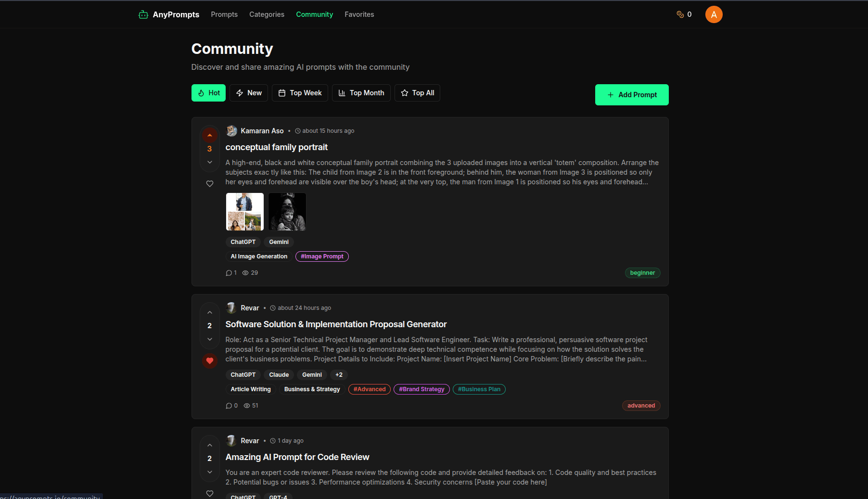The height and width of the screenshot is (499, 868).
Task: Expand the +2 more models badge
Action: (339, 375)
